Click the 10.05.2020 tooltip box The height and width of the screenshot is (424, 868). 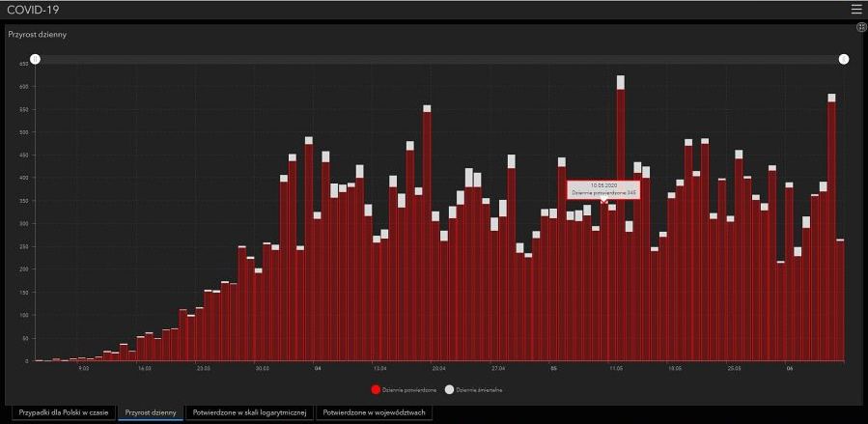click(603, 188)
